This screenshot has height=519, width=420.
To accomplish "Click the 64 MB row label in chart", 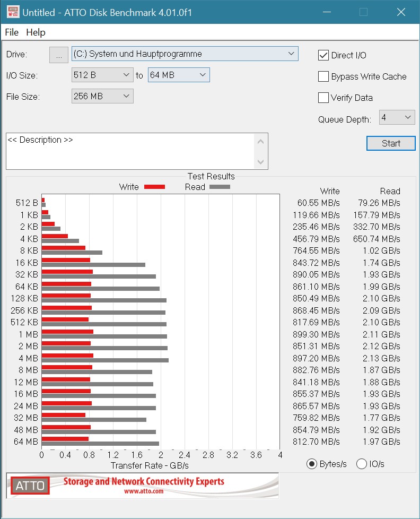I will click(x=26, y=442).
